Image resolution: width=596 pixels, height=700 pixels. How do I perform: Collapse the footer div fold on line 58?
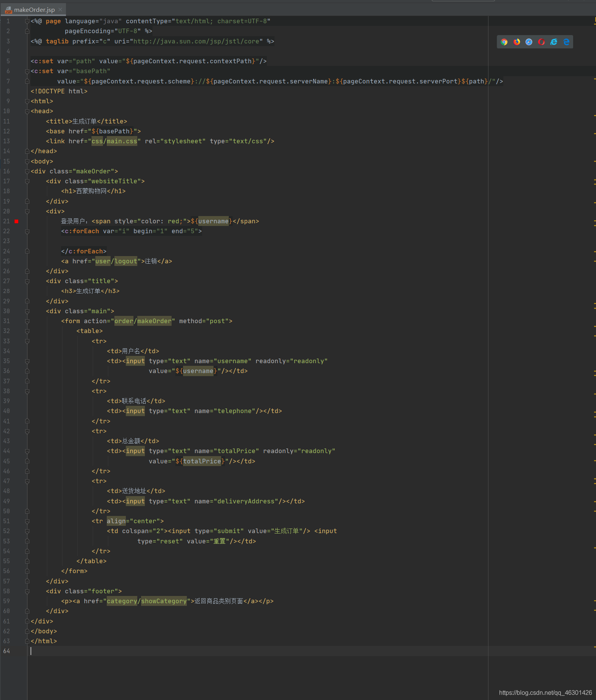point(27,591)
